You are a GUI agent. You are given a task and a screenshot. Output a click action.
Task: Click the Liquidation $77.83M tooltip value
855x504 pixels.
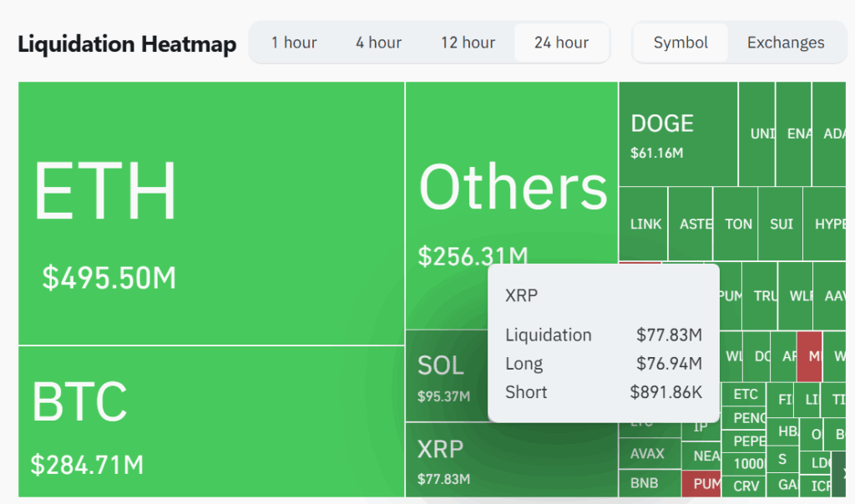tap(669, 335)
